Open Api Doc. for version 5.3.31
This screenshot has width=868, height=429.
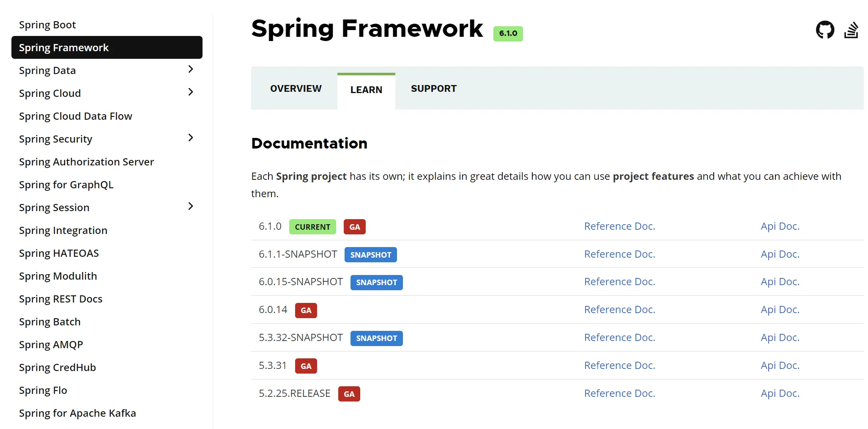point(780,365)
